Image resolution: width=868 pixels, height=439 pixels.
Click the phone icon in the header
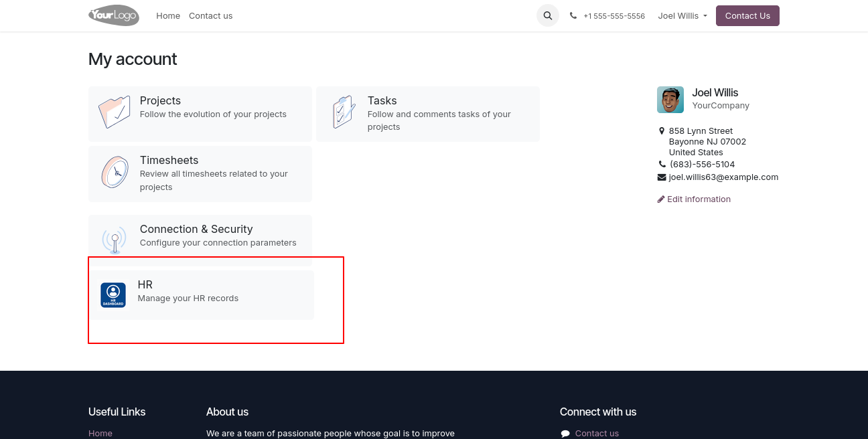pos(573,15)
